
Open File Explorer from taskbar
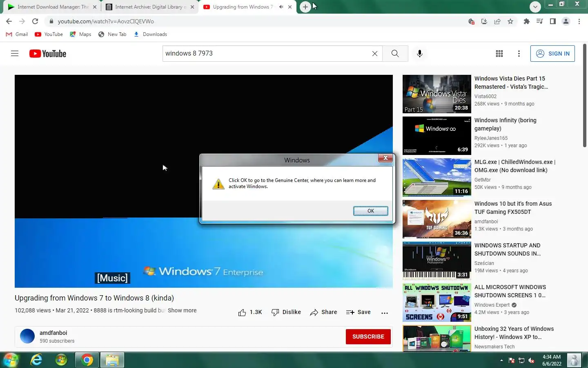(112, 360)
